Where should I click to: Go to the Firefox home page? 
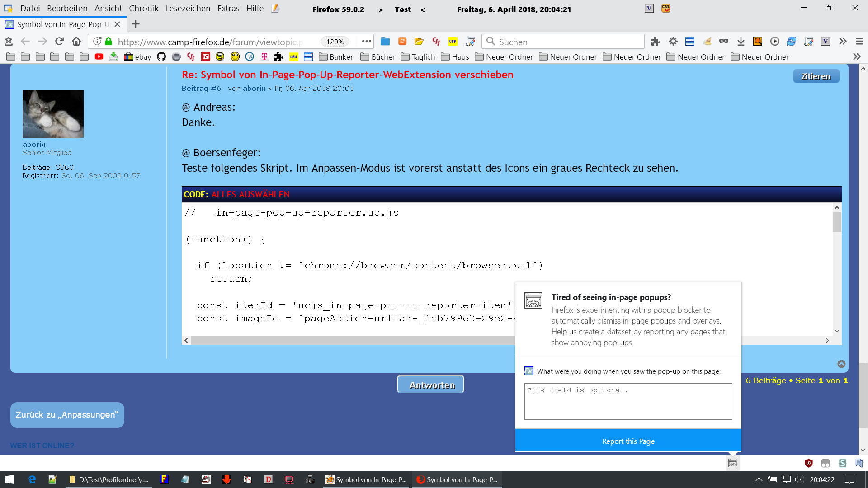[76, 42]
